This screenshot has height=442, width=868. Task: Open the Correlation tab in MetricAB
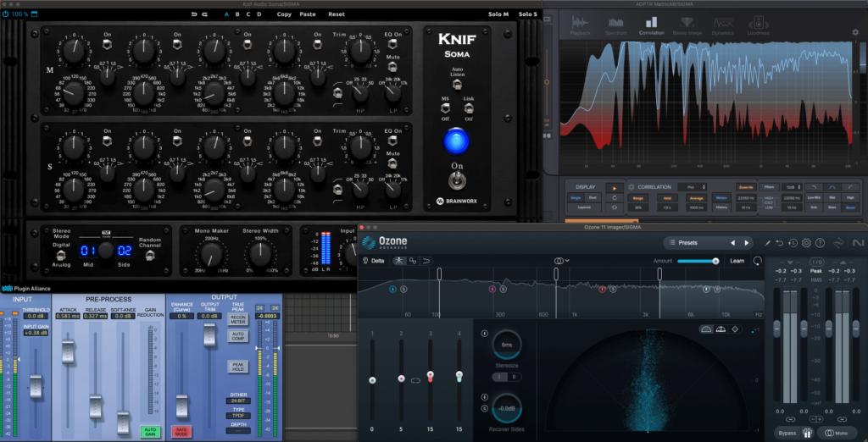point(652,25)
